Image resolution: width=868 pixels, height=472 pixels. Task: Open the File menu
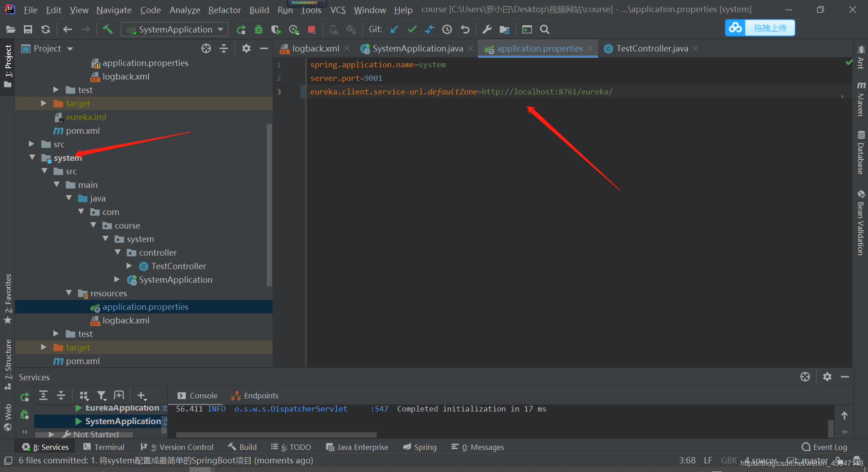coord(30,10)
